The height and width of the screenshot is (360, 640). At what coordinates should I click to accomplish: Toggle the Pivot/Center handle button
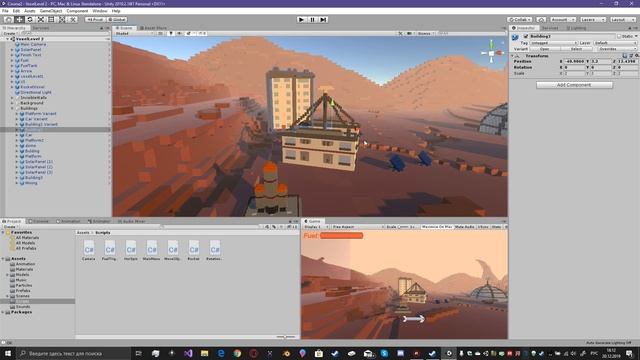[95, 19]
